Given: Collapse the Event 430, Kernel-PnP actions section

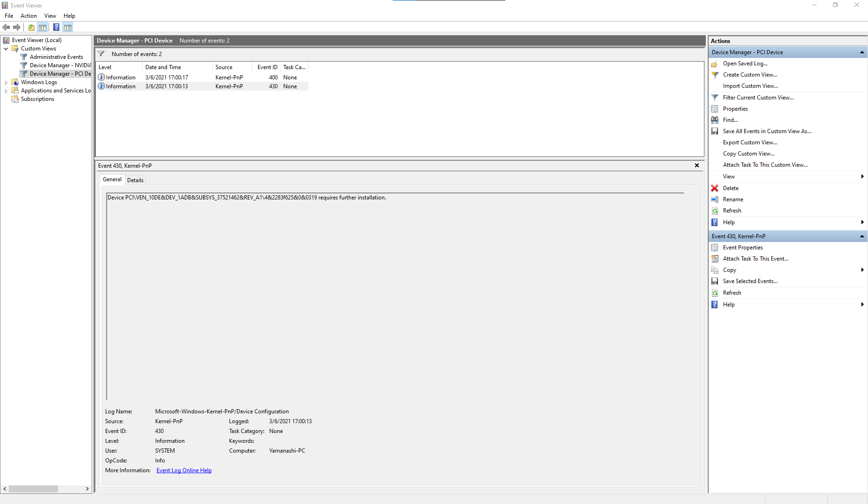Looking at the screenshot, I should point(862,236).
